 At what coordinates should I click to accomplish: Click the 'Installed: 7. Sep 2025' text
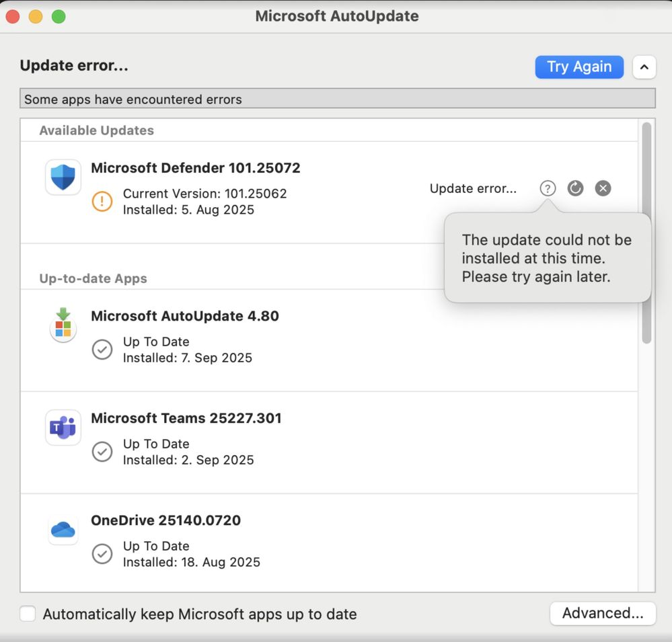(x=188, y=358)
